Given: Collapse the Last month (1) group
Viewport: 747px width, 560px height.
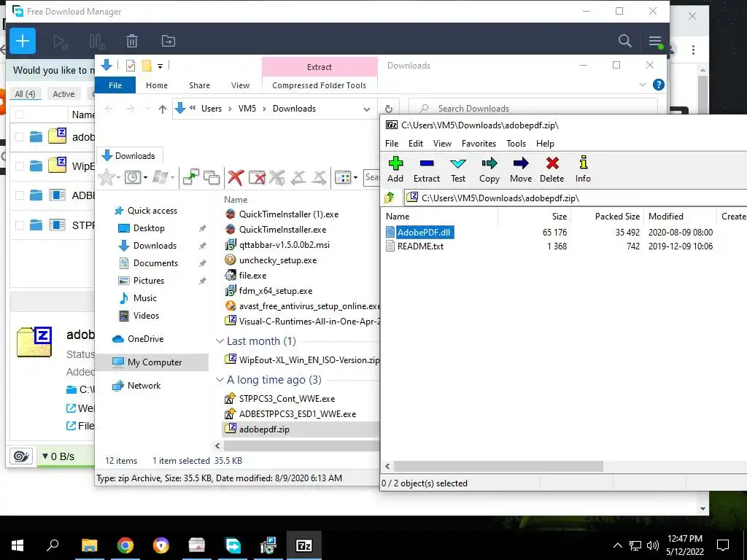Looking at the screenshot, I should tap(220, 341).
